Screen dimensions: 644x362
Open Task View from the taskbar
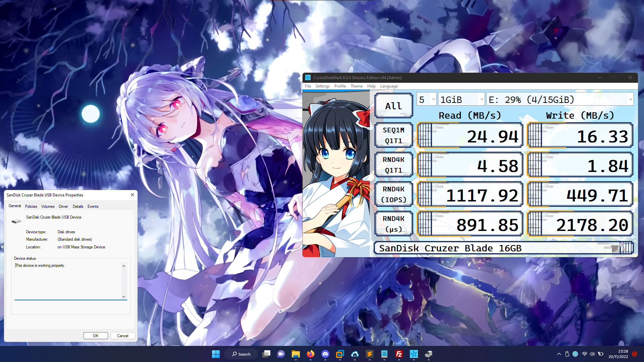[267, 354]
